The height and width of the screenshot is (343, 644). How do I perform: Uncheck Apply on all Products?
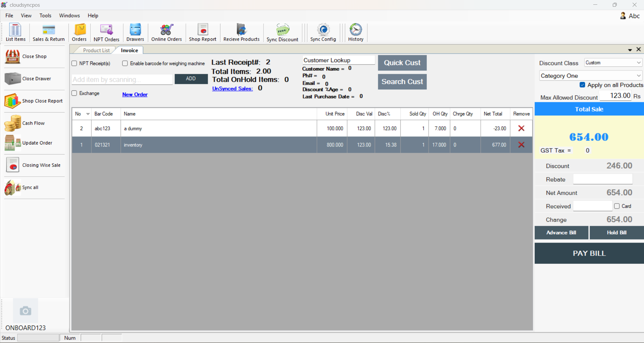(582, 85)
